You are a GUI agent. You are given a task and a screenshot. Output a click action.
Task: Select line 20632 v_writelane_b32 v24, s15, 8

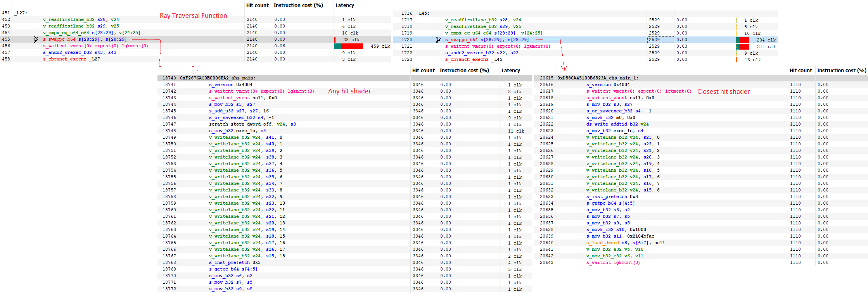[x=623, y=190]
